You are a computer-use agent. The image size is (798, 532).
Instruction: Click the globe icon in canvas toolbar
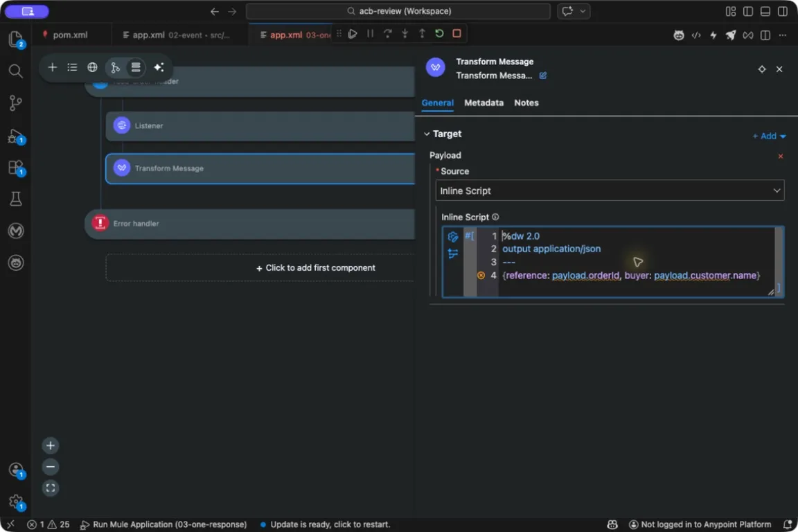point(92,67)
